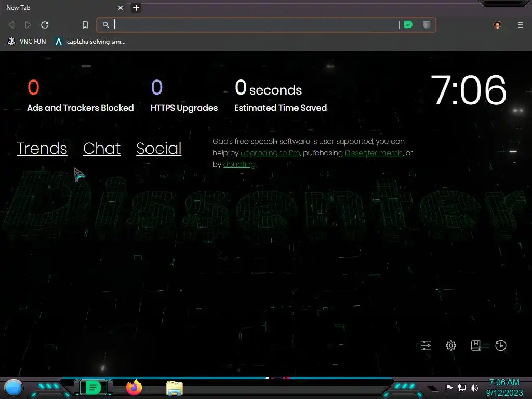Open the Start orb in taskbar
532x399 pixels.
tap(14, 388)
